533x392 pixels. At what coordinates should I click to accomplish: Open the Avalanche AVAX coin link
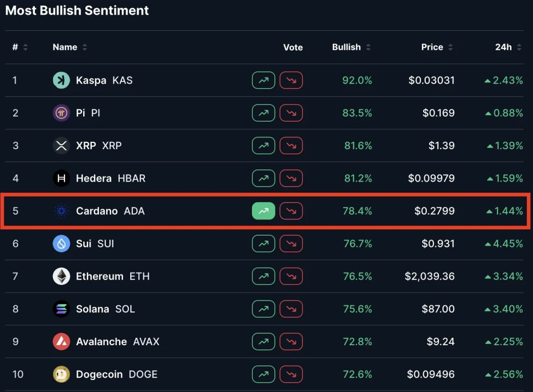[117, 342]
